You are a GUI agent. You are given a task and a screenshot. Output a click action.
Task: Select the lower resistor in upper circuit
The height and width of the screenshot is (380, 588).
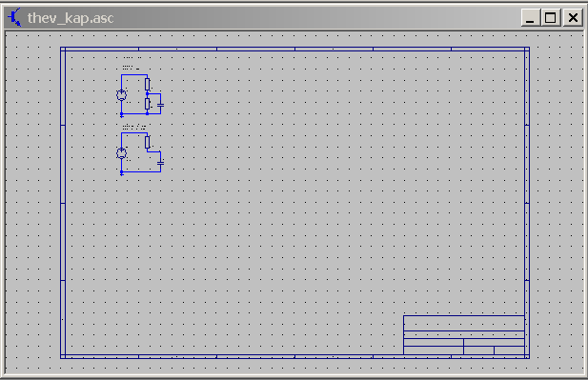[x=148, y=104]
